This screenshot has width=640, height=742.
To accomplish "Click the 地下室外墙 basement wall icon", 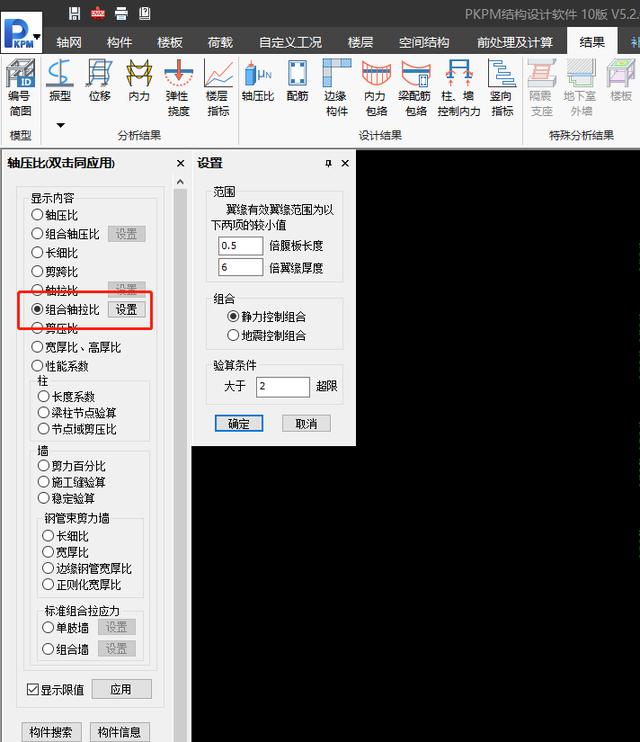I will pos(581,88).
